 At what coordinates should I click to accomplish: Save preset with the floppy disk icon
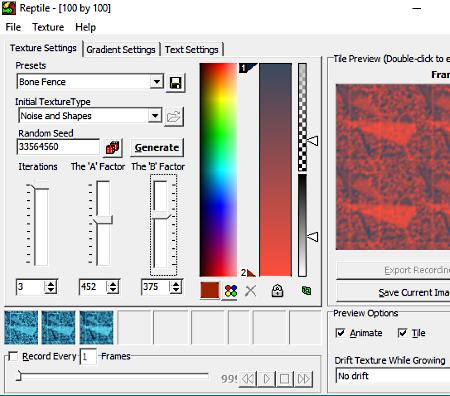(175, 82)
